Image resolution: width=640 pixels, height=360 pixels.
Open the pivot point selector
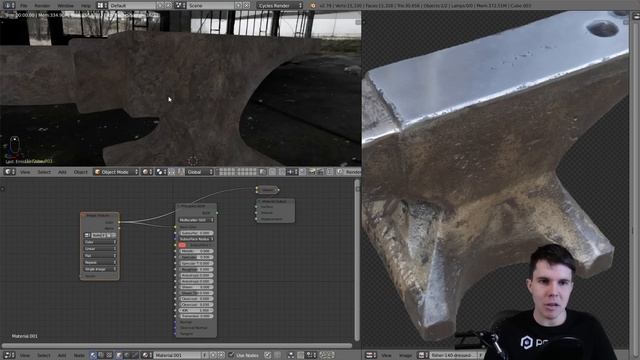click(161, 172)
